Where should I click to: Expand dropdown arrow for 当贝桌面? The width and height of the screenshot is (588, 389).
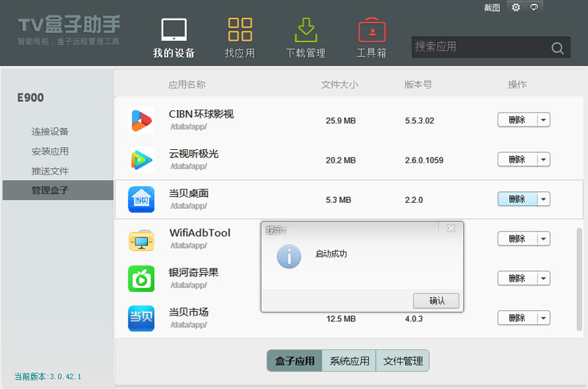click(544, 199)
